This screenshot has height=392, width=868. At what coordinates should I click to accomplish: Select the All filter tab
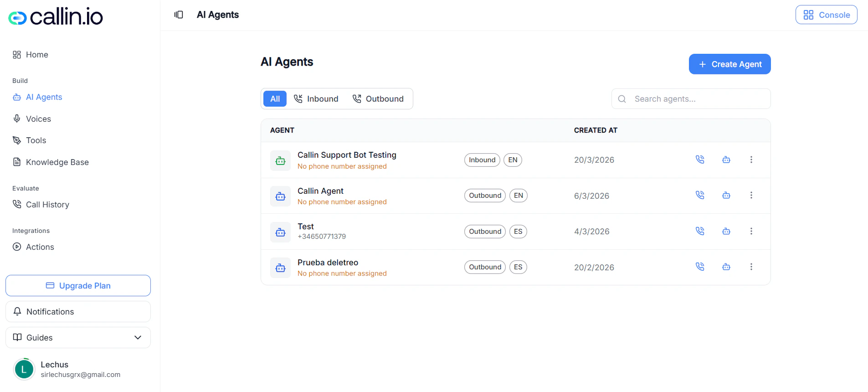click(275, 99)
